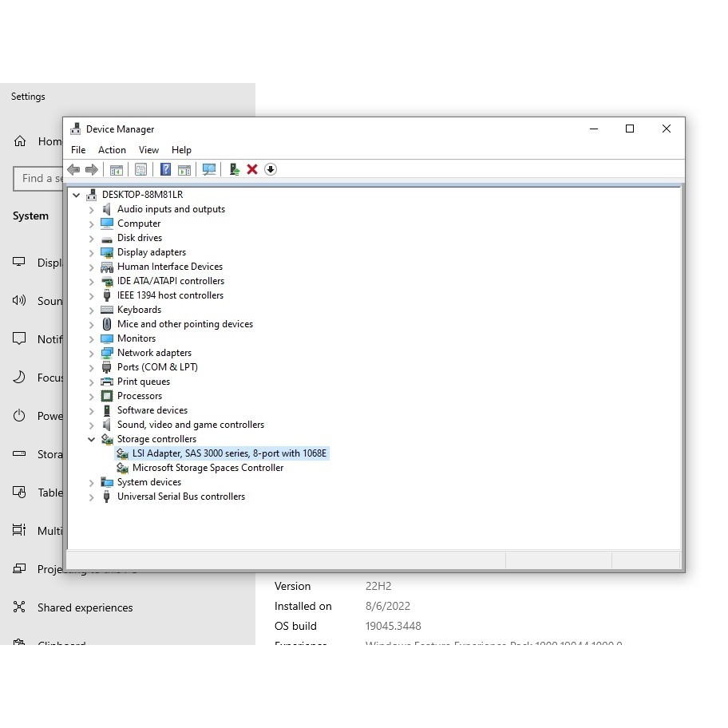728x728 pixels.
Task: Expand Universal Serial Bus controllers chevron
Action: [92, 497]
